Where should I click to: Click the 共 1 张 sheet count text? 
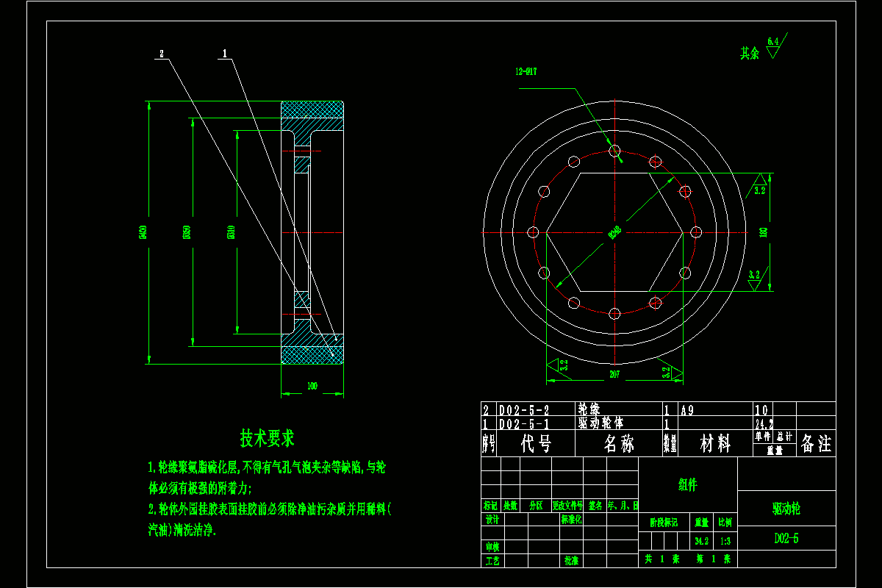tap(662, 559)
